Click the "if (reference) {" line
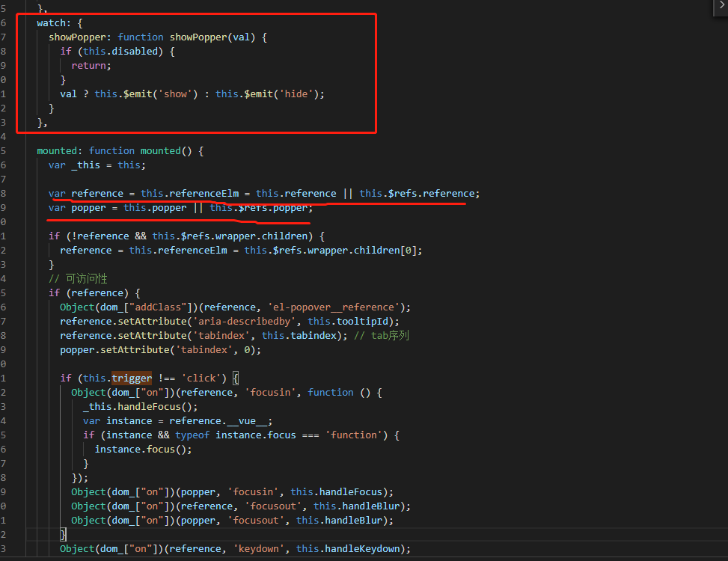Image resolution: width=728 pixels, height=561 pixels. click(x=94, y=293)
